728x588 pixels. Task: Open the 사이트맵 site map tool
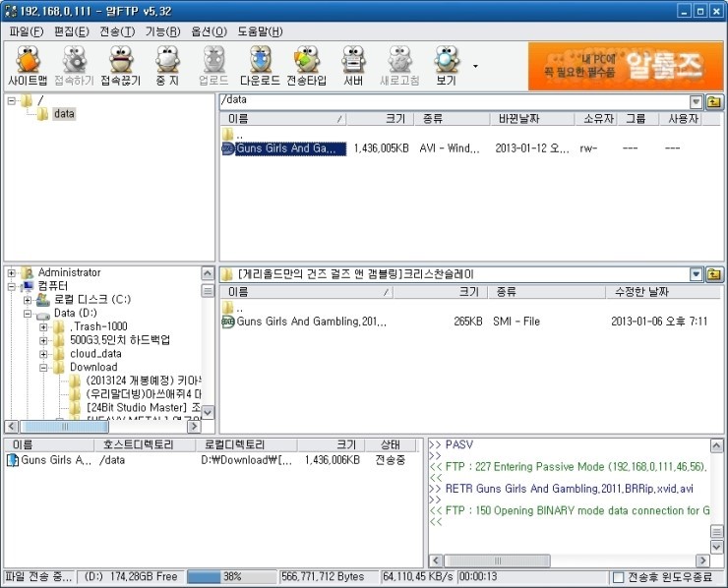point(28,66)
